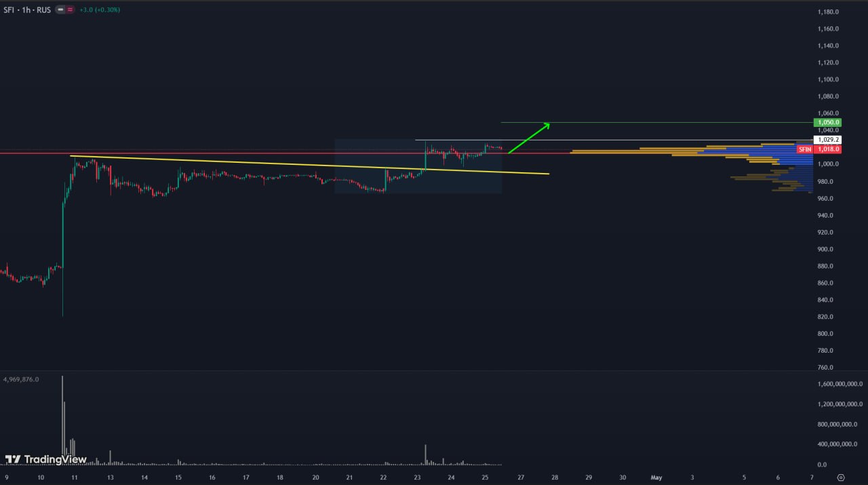Click 1,180.0 on the price scale
868x485 pixels.
828,12
